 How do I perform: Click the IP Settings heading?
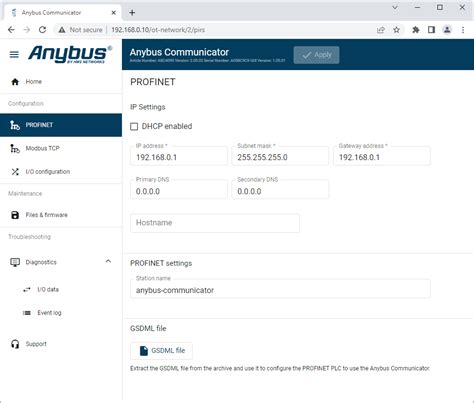(x=148, y=107)
